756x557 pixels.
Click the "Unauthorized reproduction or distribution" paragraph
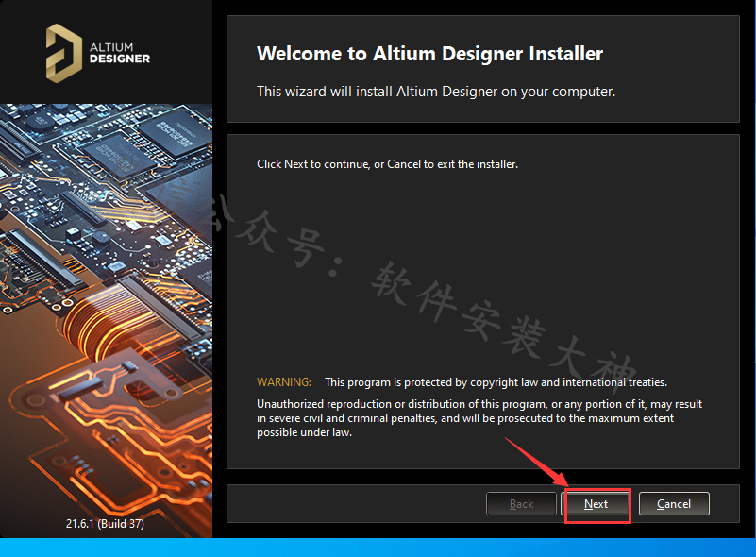(x=479, y=418)
